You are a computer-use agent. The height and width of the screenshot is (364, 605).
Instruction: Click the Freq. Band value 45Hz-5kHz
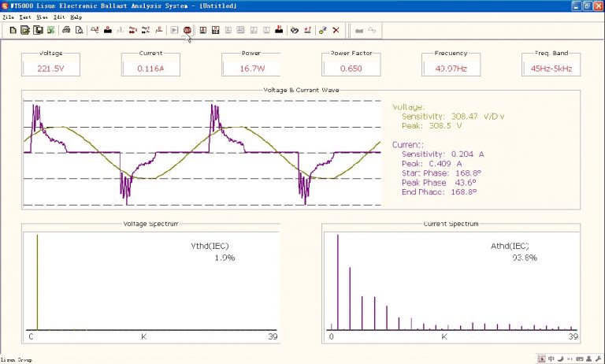coord(551,69)
